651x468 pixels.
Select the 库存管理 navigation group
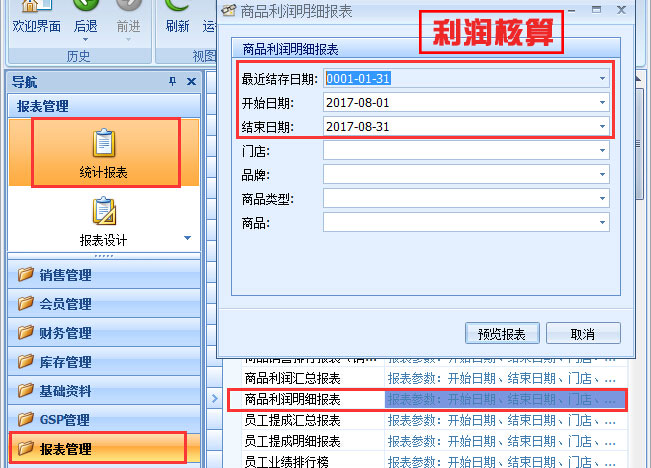point(66,362)
